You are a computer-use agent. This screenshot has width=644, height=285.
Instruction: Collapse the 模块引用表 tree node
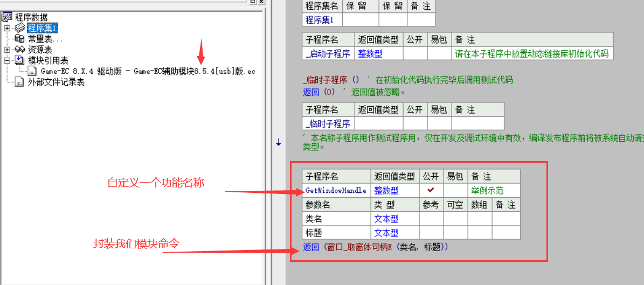[7, 61]
